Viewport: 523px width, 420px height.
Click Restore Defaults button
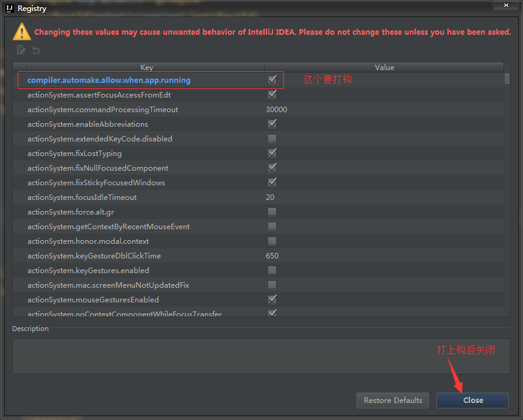pos(393,400)
